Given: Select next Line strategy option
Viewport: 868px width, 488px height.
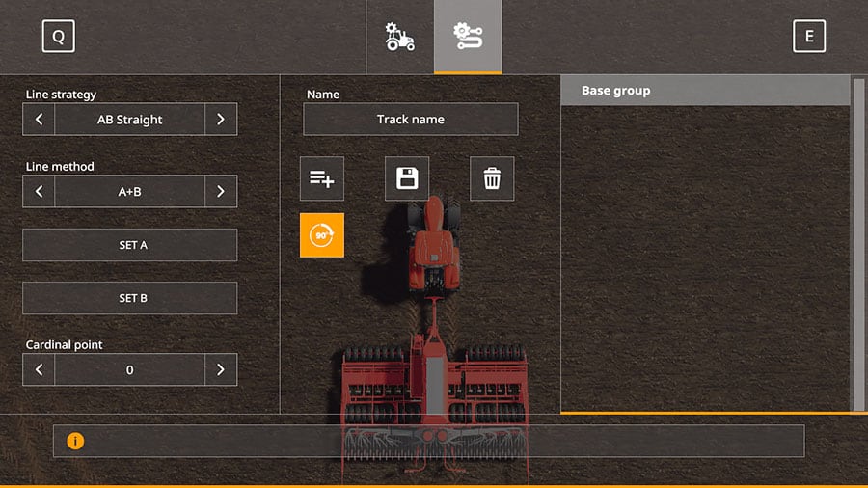Looking at the screenshot, I should point(221,120).
